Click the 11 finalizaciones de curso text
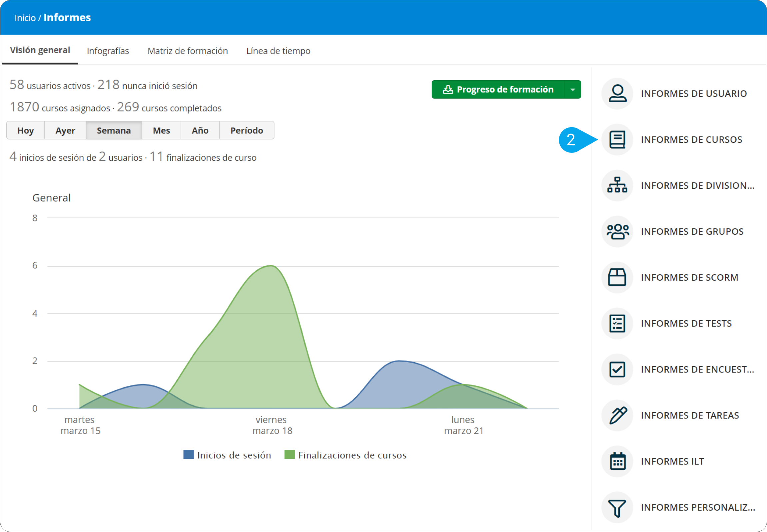 point(203,157)
